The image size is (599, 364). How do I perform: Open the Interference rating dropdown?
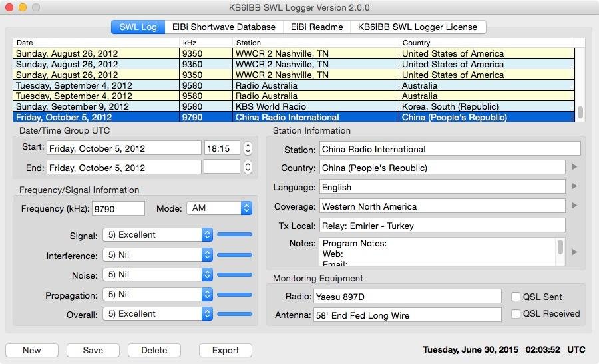pyautogui.click(x=157, y=254)
